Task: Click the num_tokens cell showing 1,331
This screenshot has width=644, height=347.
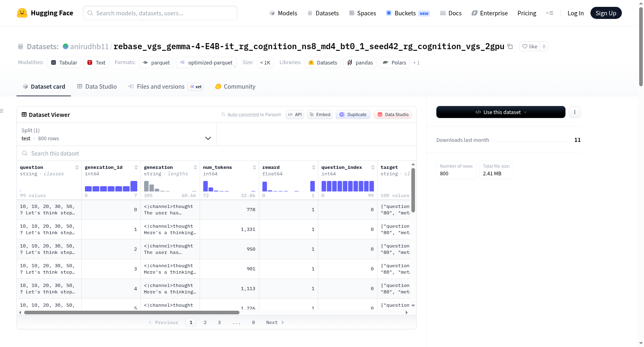Action: point(229,229)
